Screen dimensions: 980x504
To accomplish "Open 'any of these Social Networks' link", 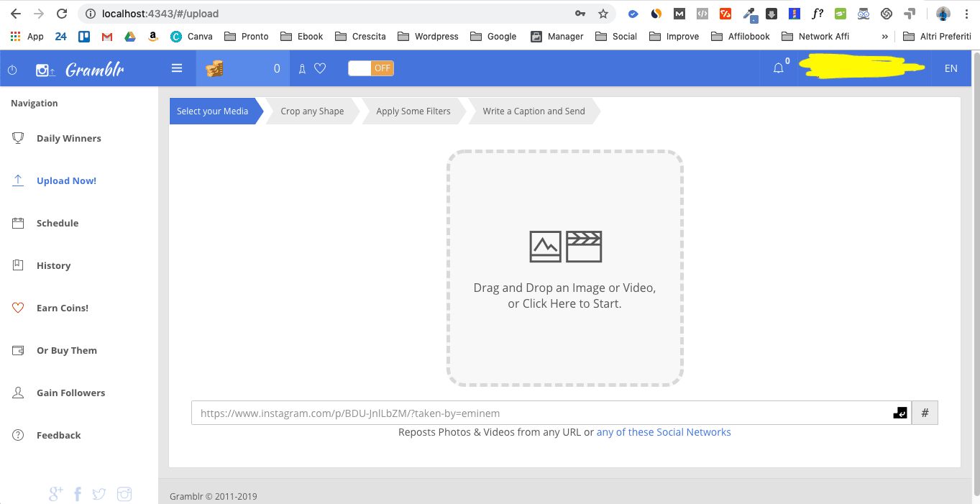I will 663,432.
